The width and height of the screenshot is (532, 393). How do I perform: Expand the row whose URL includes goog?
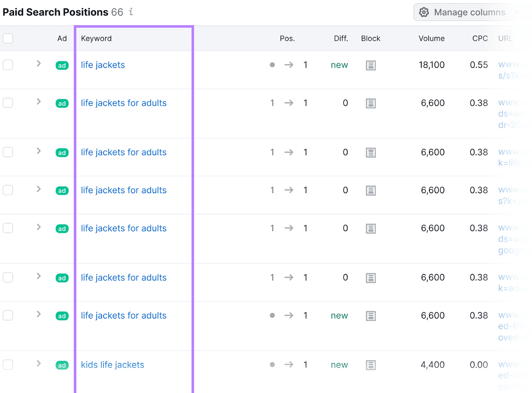coord(39,227)
